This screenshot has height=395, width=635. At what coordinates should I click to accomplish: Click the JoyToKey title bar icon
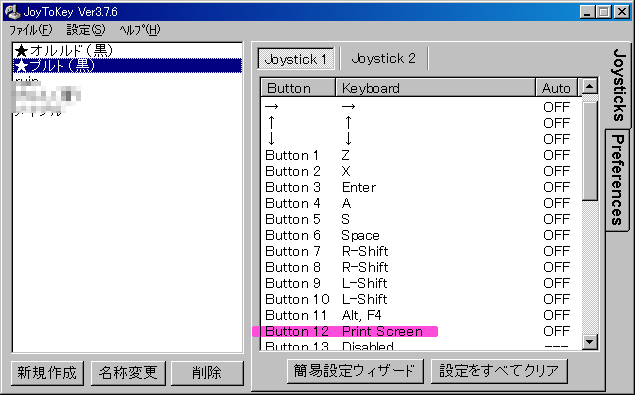click(13, 12)
